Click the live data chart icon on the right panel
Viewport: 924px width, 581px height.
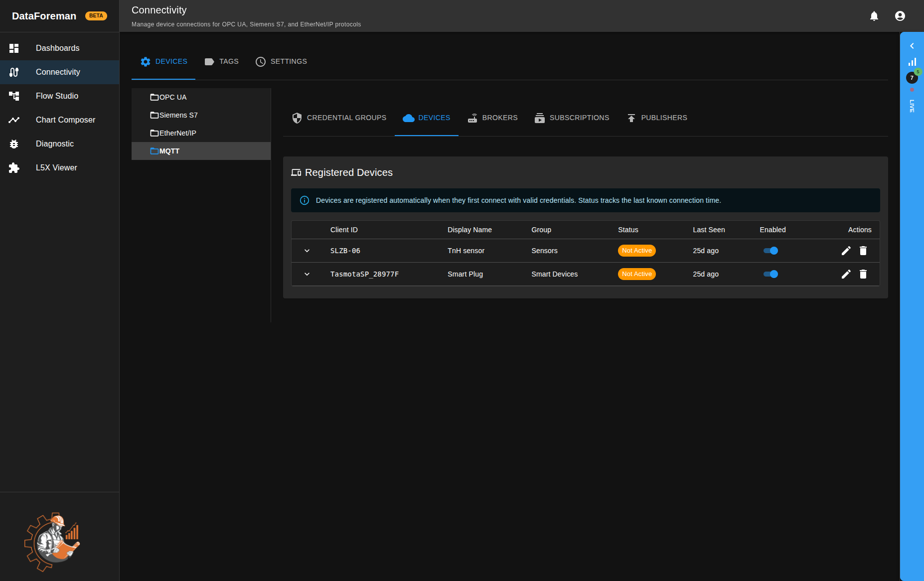click(913, 61)
